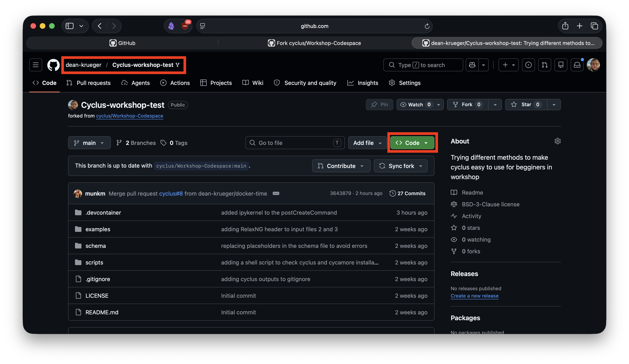Open the main branch selector

(89, 143)
